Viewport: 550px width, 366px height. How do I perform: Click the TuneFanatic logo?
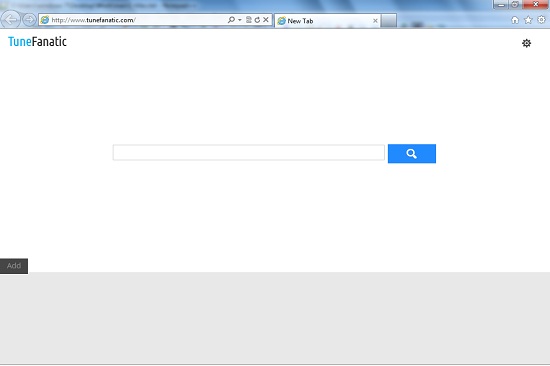[37, 41]
